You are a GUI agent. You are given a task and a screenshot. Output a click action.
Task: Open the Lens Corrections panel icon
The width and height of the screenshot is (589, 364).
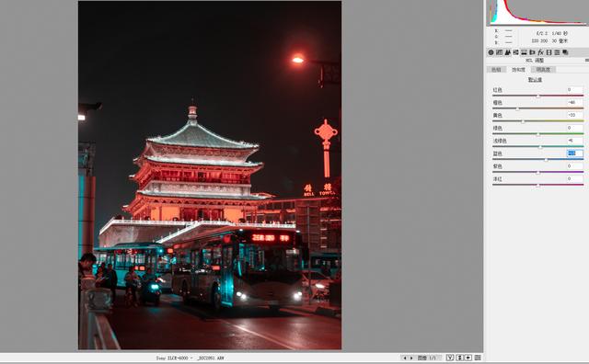[x=532, y=52]
